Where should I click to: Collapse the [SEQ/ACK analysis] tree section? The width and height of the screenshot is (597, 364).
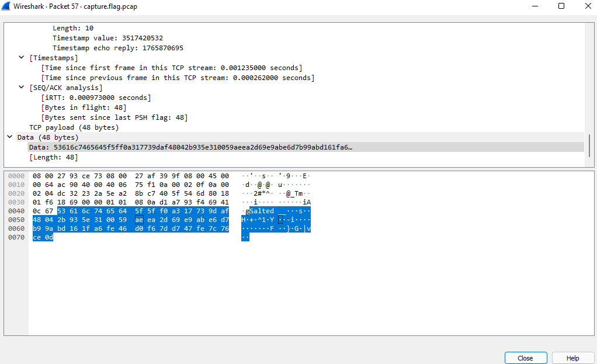click(x=21, y=87)
